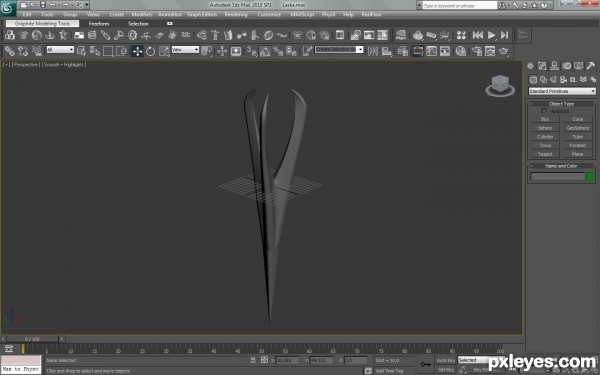This screenshot has height=375, width=600.
Task: Open the Utilities panel hammer icon
Action: coord(590,66)
